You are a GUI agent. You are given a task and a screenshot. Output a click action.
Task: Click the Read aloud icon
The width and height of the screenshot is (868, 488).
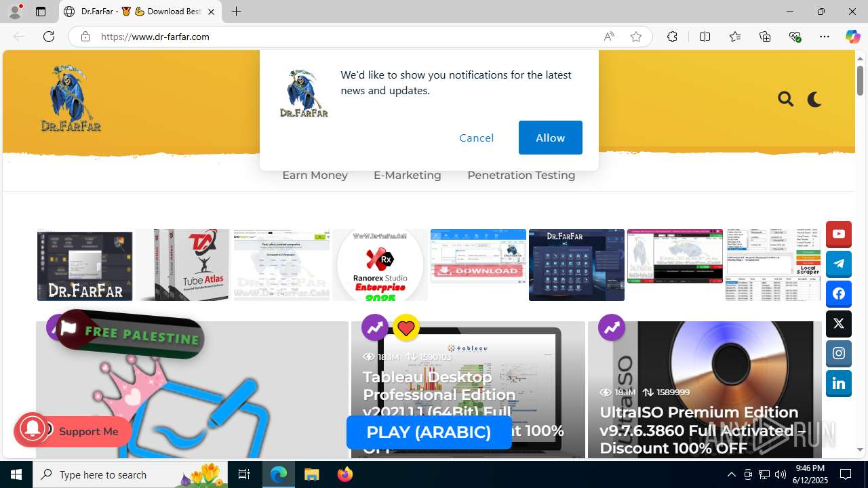click(x=609, y=37)
